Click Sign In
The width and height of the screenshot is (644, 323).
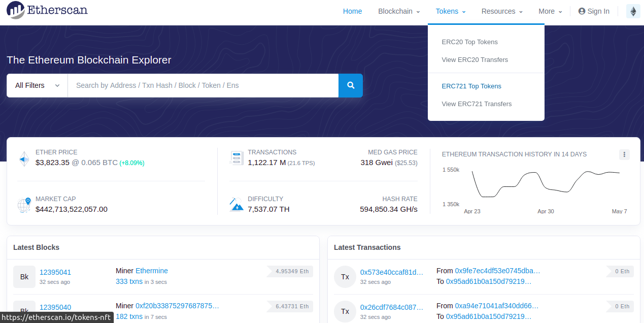594,11
